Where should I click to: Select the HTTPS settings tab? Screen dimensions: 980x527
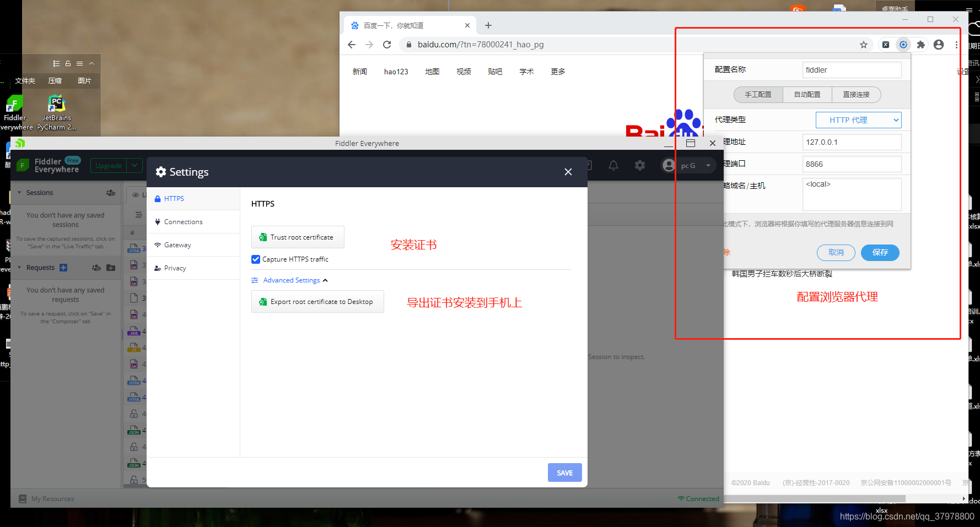[193, 199]
